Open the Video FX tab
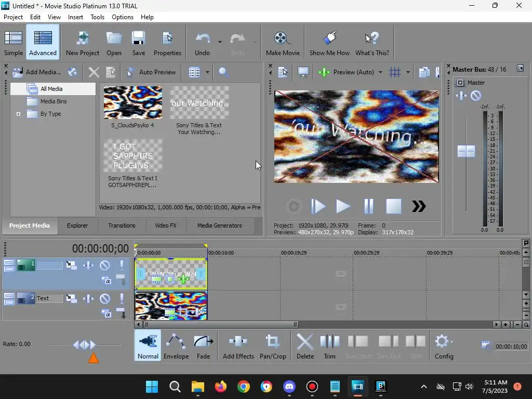532x399 pixels. (166, 225)
